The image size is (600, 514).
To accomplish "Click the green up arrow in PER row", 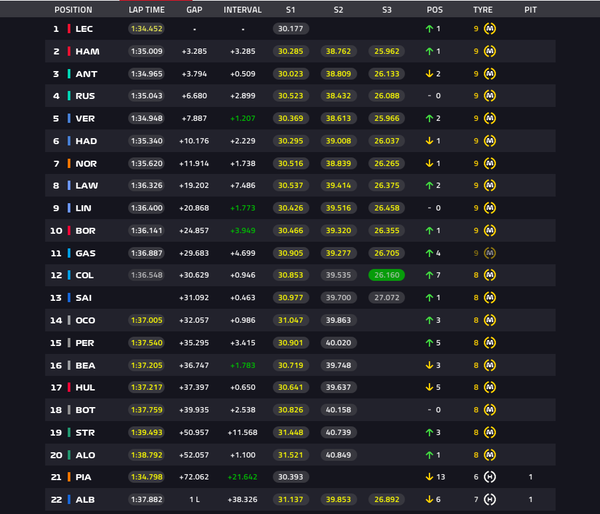I will (x=429, y=343).
